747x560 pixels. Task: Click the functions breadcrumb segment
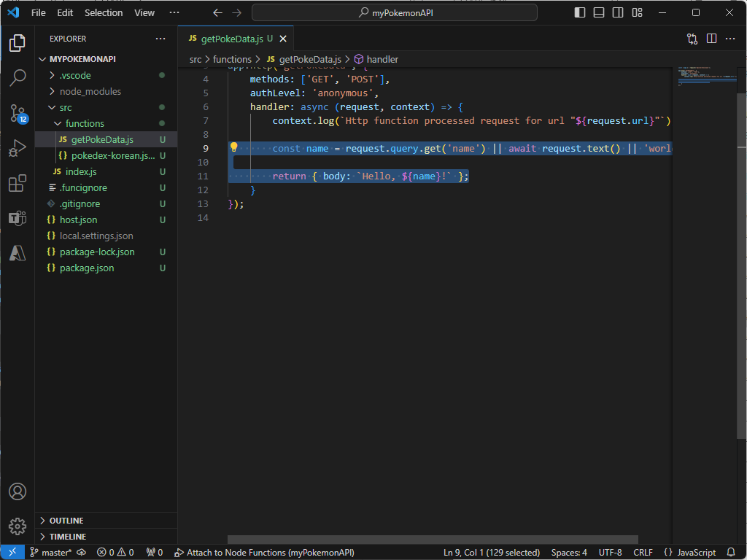click(232, 60)
